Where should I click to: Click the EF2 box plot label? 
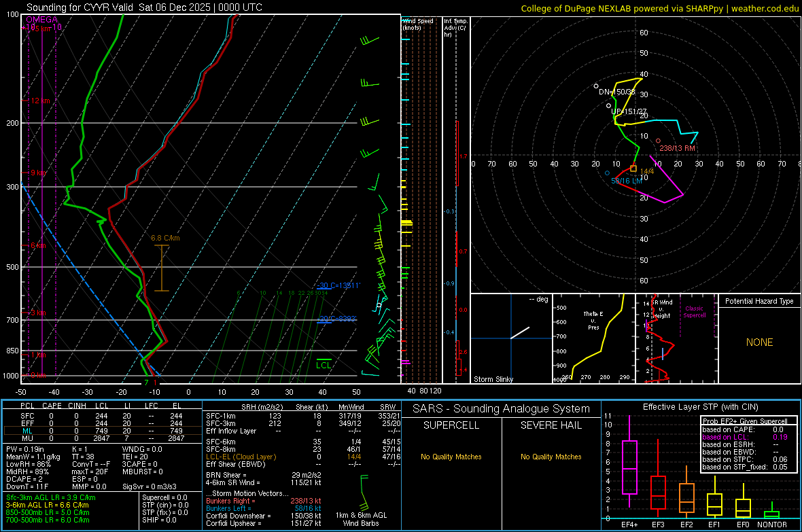pos(686,525)
